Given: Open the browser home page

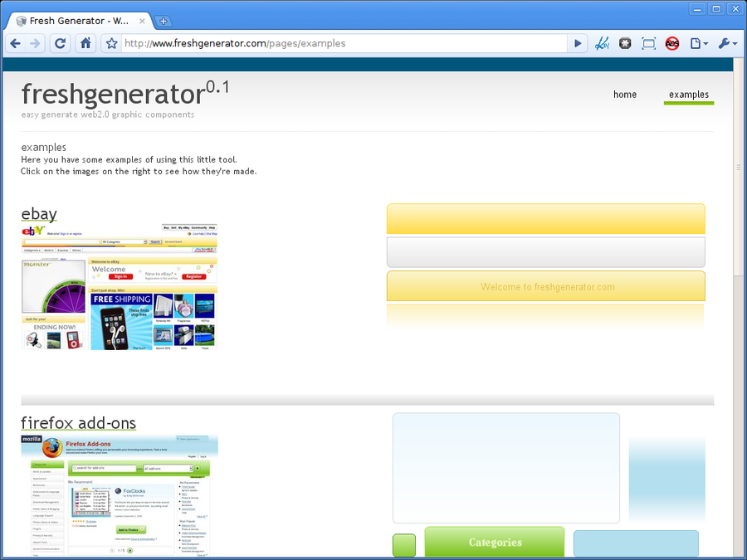Looking at the screenshot, I should tap(85, 44).
